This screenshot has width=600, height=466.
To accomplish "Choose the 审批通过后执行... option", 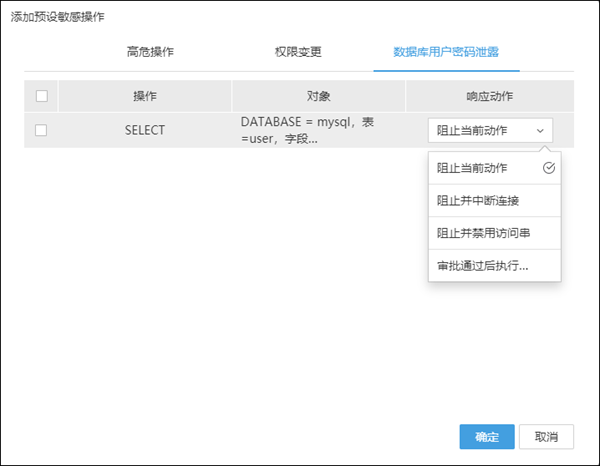I will pyautogui.click(x=483, y=266).
